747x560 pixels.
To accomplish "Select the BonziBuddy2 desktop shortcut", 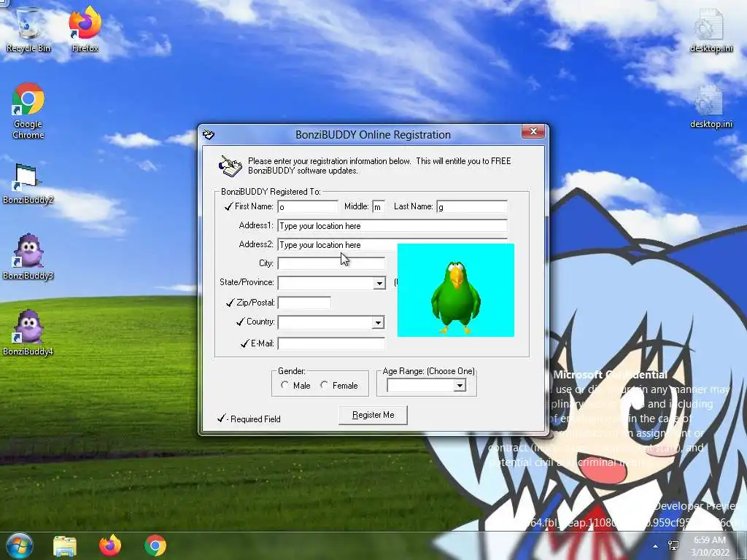I will point(28,183).
